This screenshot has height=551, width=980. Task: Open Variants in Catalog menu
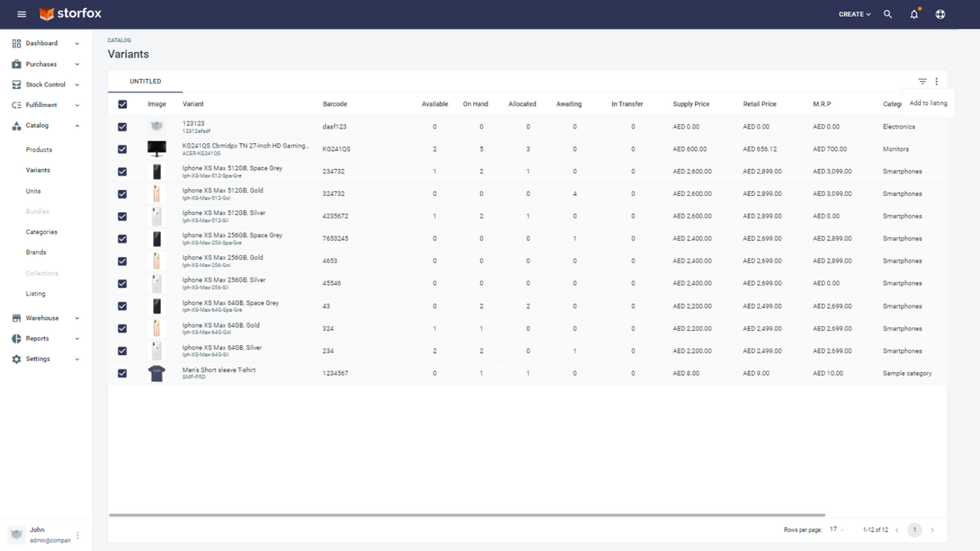[x=38, y=171]
